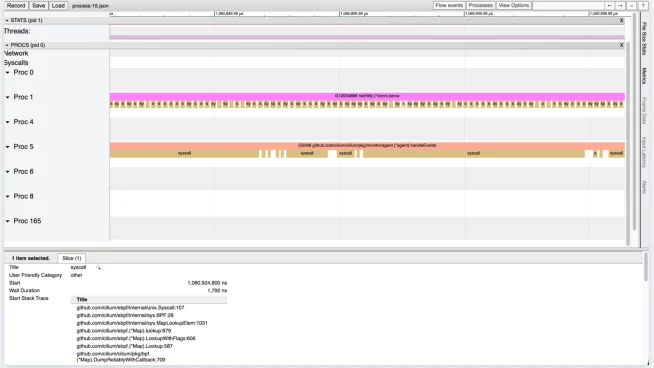Viewport: 654px width, 368px height.
Task: Click the unix.Syscall:107 stack frame
Action: (130, 308)
